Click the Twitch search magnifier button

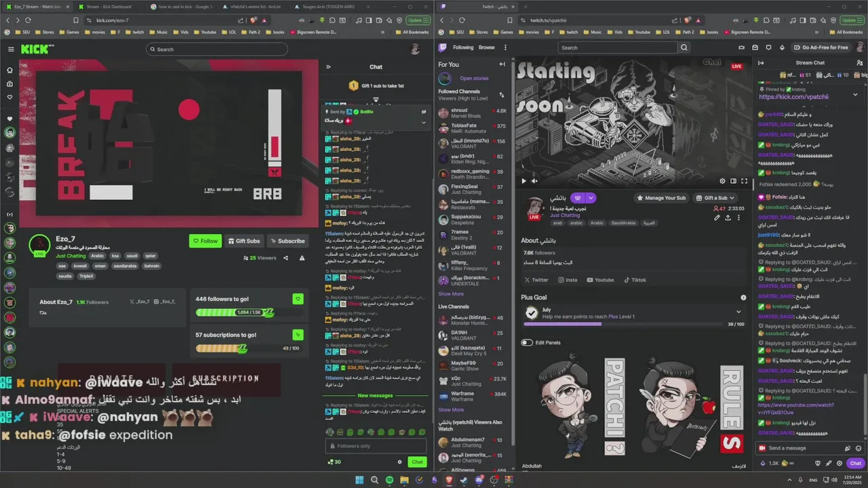(x=684, y=47)
